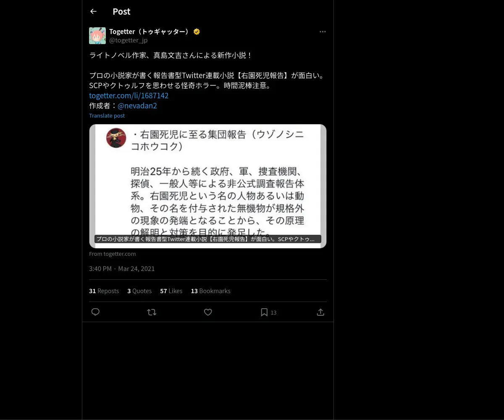Click the gold verified badge

tap(197, 31)
